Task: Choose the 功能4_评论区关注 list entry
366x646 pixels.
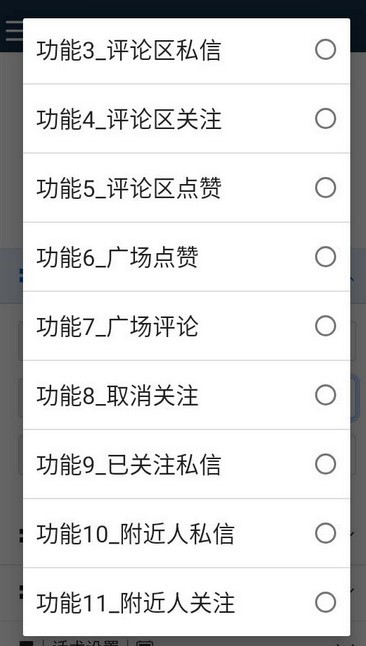Action: tap(186, 119)
